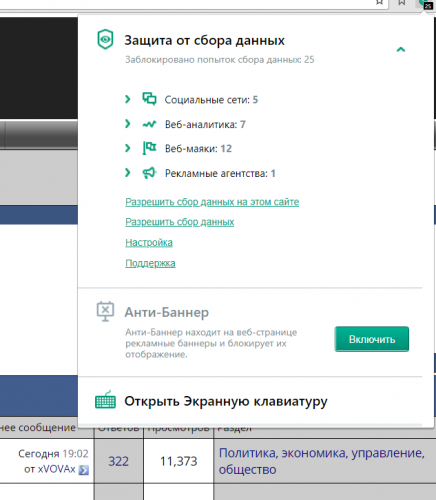Click the web analytics graph icon
Image resolution: width=436 pixels, height=500 pixels.
pyautogui.click(x=149, y=124)
